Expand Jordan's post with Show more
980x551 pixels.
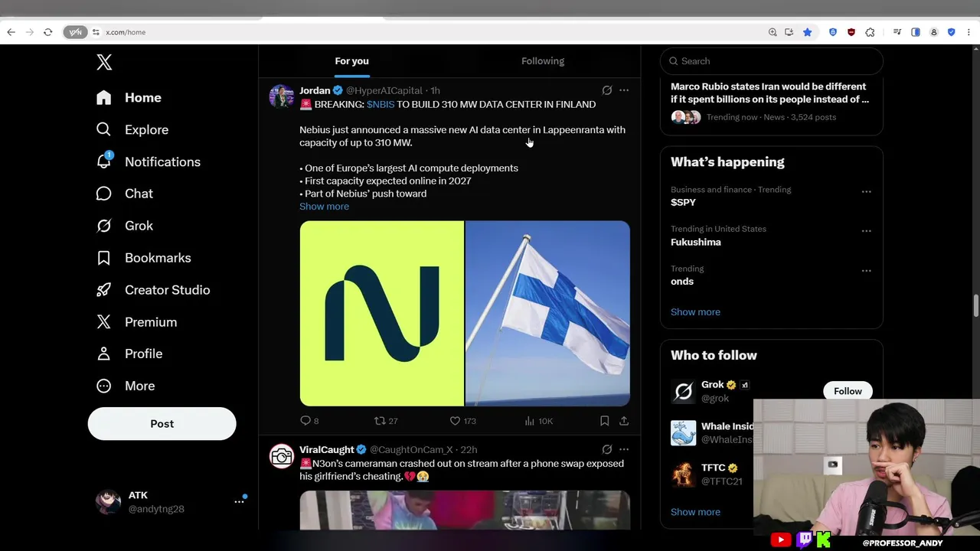click(324, 207)
